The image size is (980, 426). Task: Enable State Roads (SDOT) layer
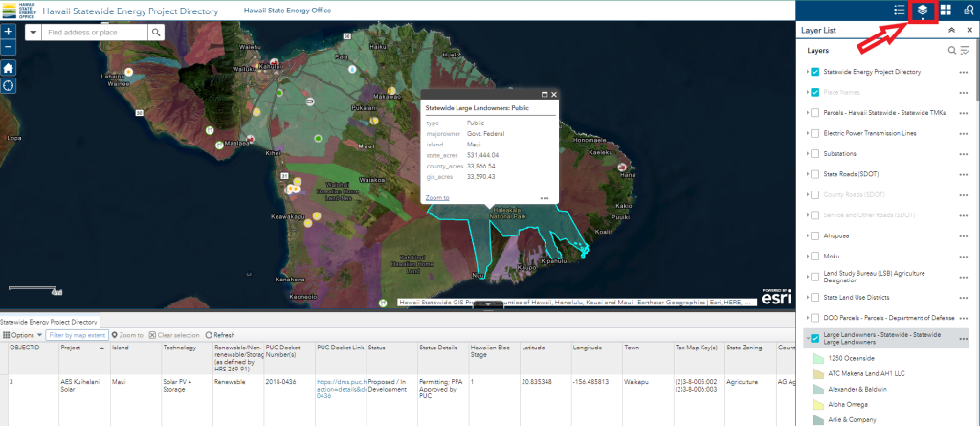(x=815, y=174)
